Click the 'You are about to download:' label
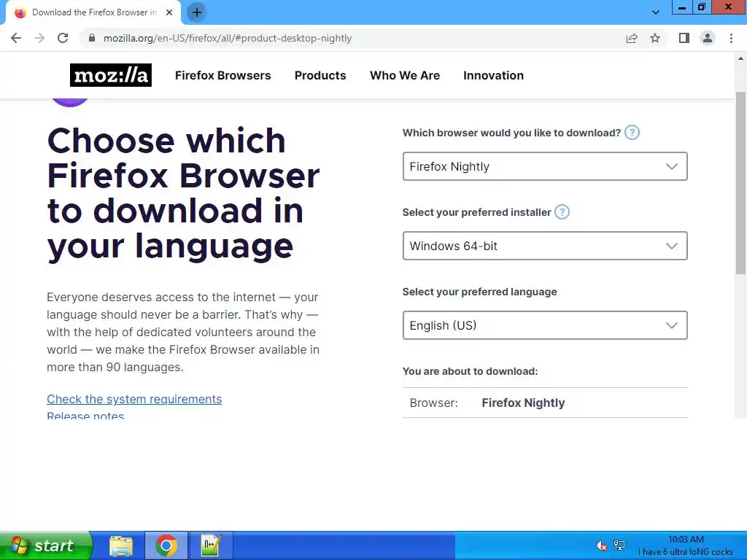747x560 pixels. (x=471, y=371)
